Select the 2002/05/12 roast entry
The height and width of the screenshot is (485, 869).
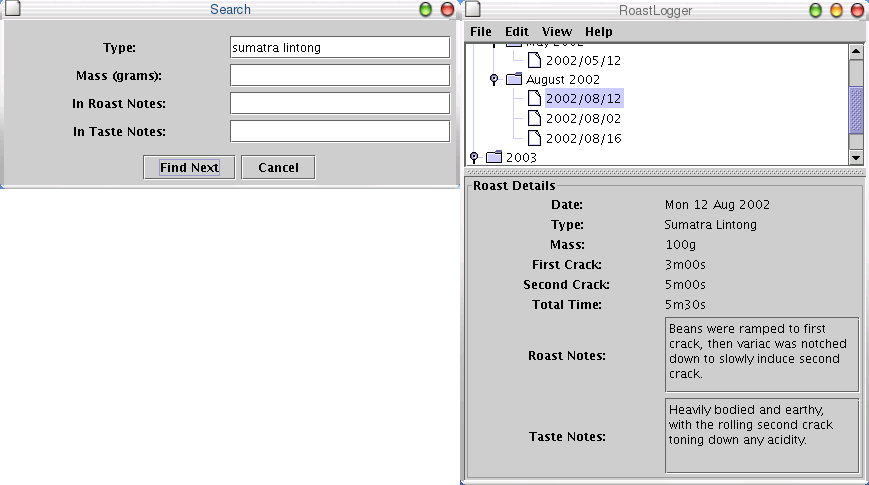pyautogui.click(x=583, y=60)
